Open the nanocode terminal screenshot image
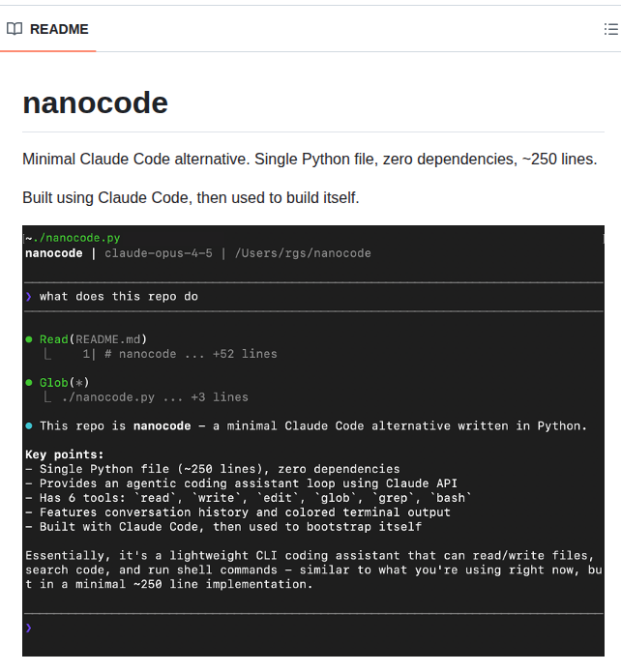 tap(313, 441)
